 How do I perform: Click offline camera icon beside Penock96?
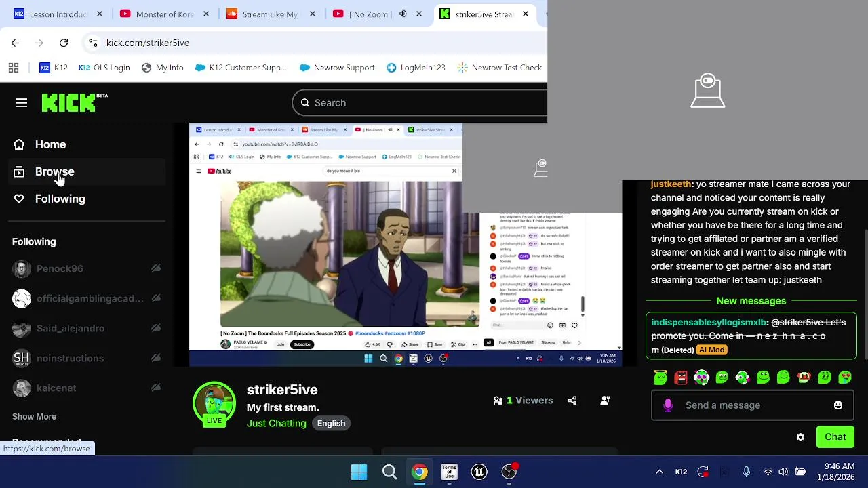pyautogui.click(x=156, y=268)
